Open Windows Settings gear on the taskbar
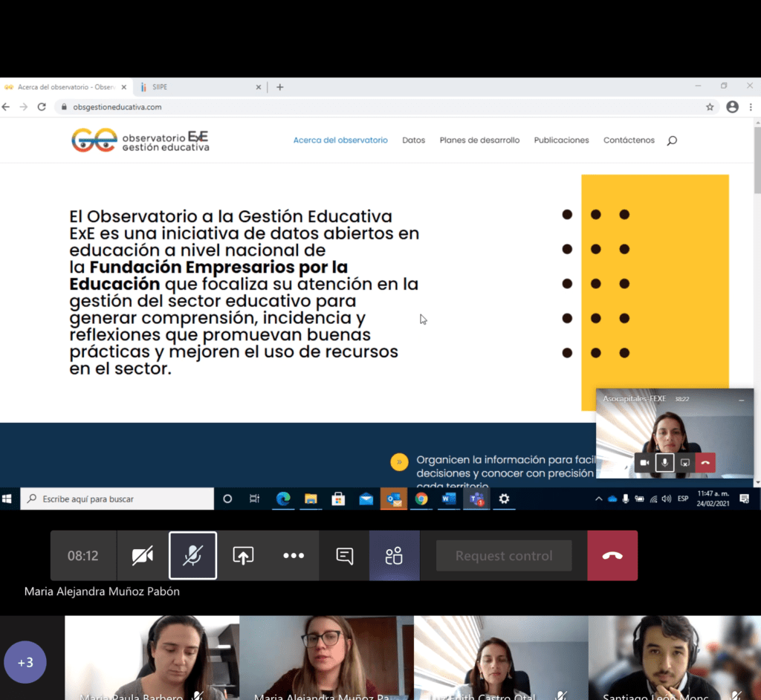This screenshot has width=761, height=700. click(505, 499)
